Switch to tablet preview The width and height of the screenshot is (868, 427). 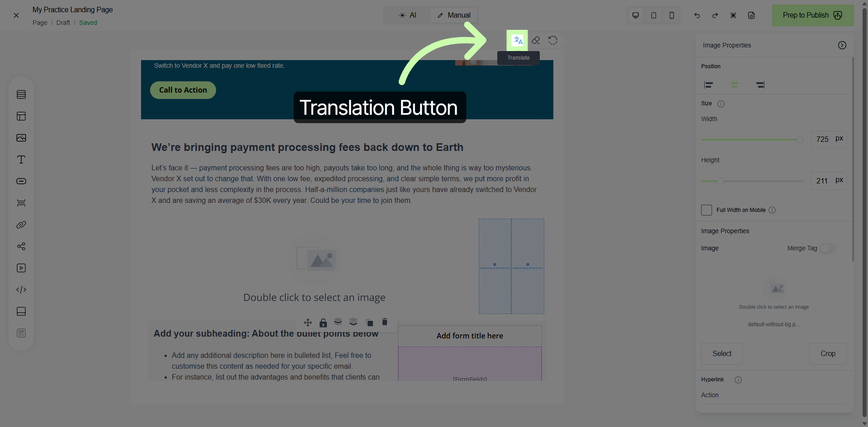[654, 15]
